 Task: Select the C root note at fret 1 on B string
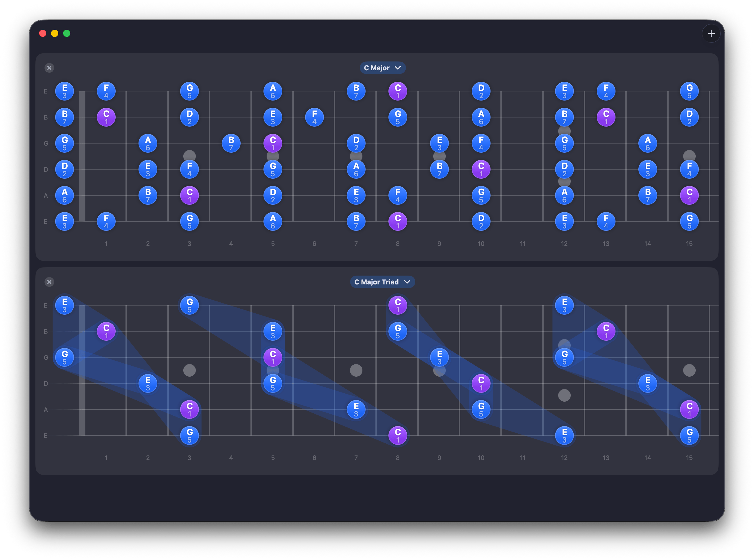click(x=106, y=117)
